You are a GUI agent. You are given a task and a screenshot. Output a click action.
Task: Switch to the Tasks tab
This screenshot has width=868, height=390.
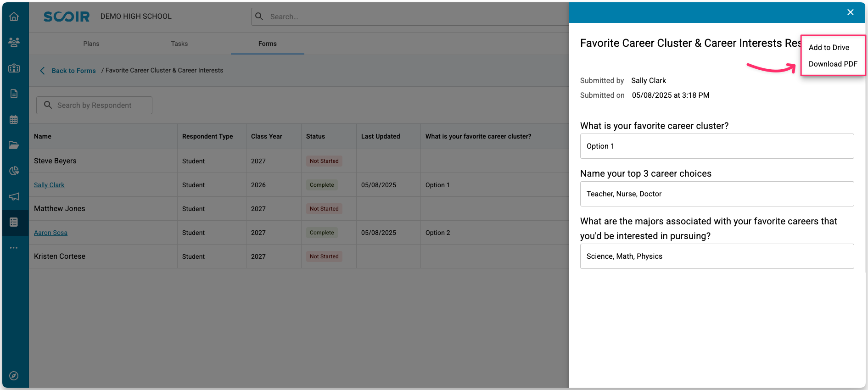coord(179,44)
